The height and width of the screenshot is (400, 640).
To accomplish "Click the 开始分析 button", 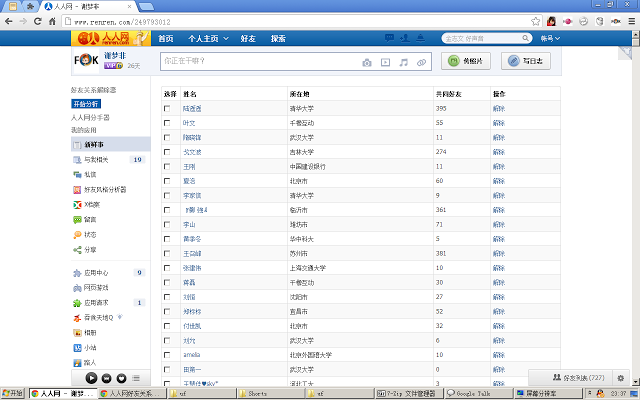I will pyautogui.click(x=86, y=104).
